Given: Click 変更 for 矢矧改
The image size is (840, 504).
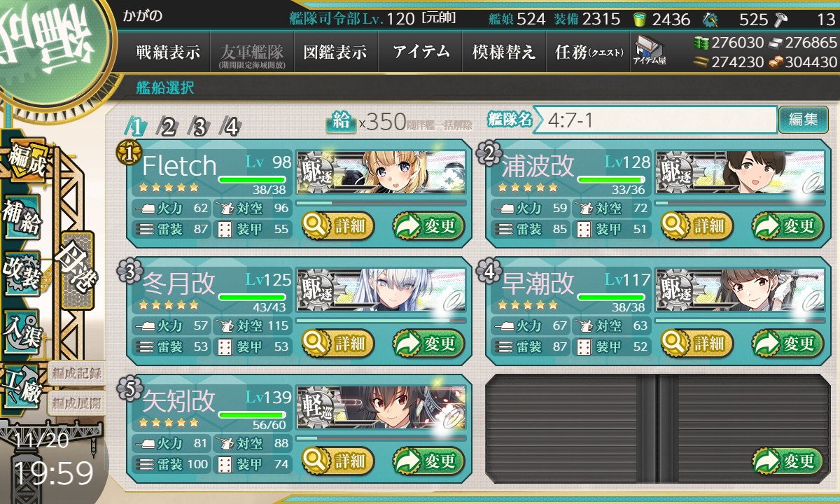Looking at the screenshot, I should [x=429, y=461].
